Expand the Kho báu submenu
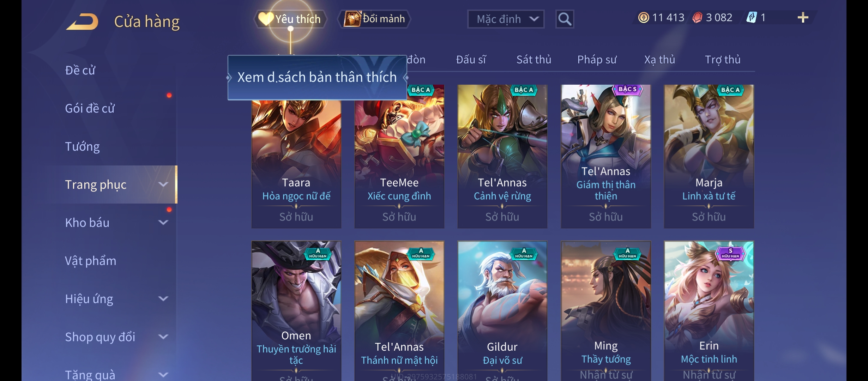 point(163,223)
